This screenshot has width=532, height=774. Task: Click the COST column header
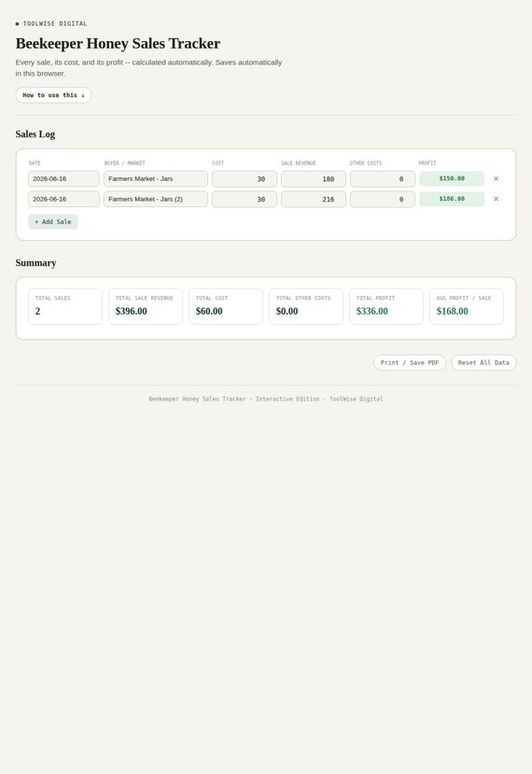(x=218, y=162)
